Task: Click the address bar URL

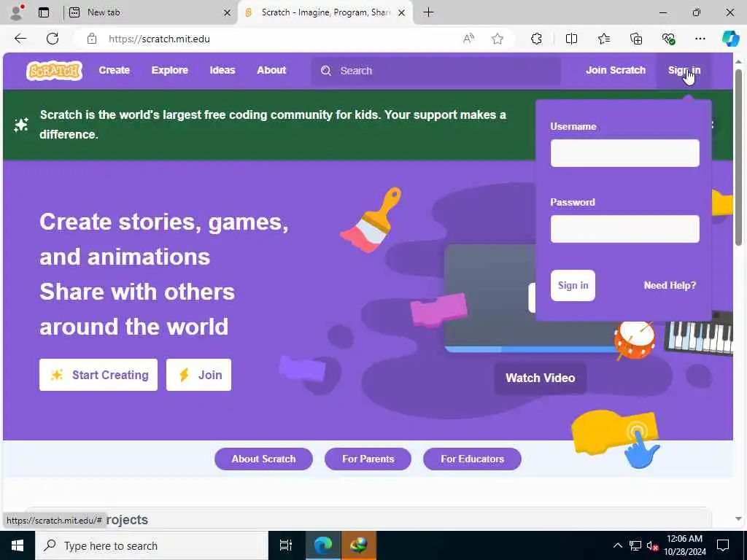Action: (159, 39)
